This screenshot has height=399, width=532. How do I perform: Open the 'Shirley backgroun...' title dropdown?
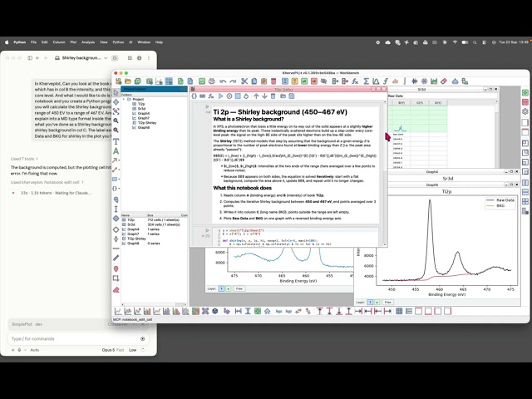tap(106, 58)
